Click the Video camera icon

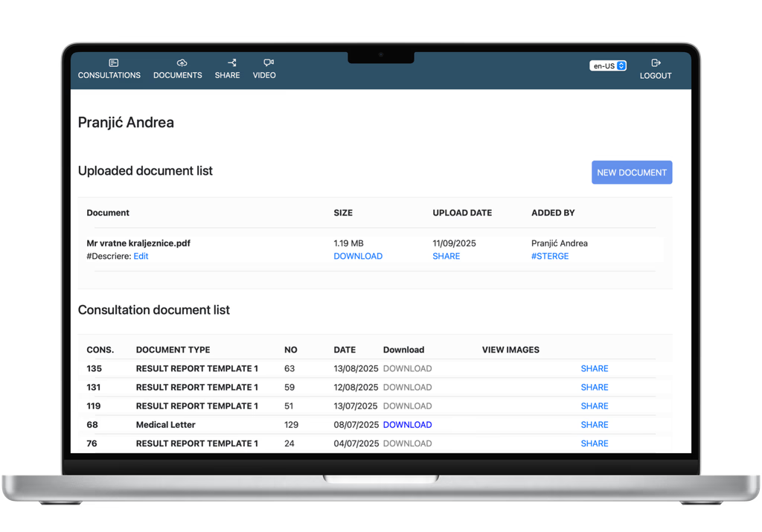268,63
